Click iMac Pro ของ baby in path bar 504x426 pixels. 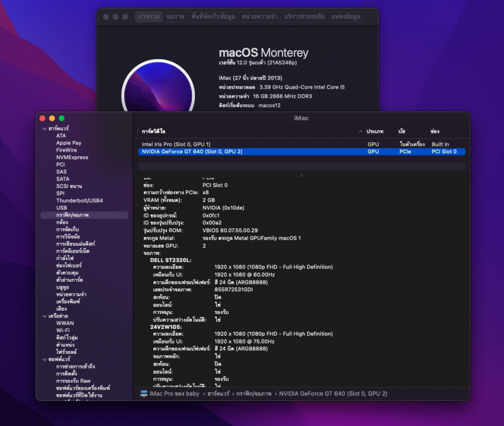coord(174,394)
